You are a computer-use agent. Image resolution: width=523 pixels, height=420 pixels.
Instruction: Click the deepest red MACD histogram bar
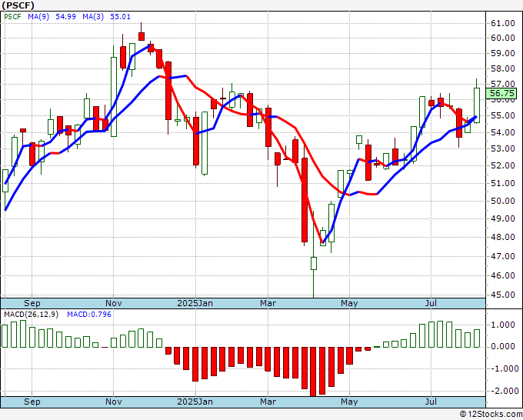pos(313,372)
